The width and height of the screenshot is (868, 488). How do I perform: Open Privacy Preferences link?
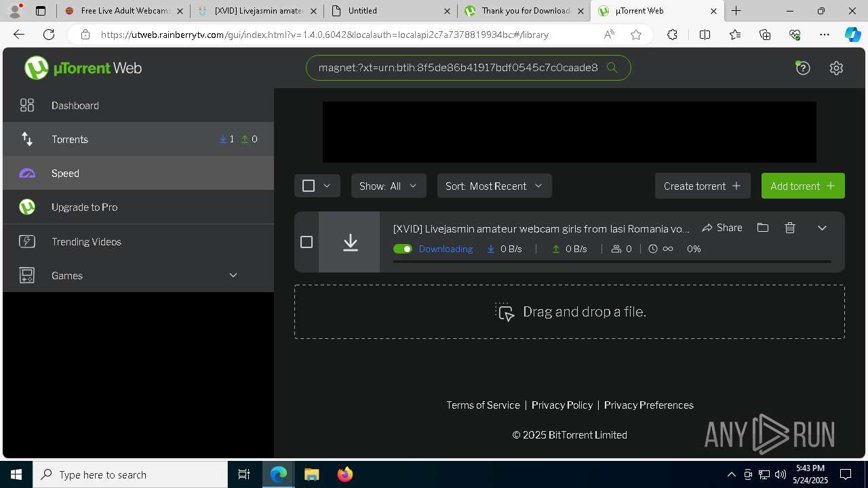tap(649, 405)
